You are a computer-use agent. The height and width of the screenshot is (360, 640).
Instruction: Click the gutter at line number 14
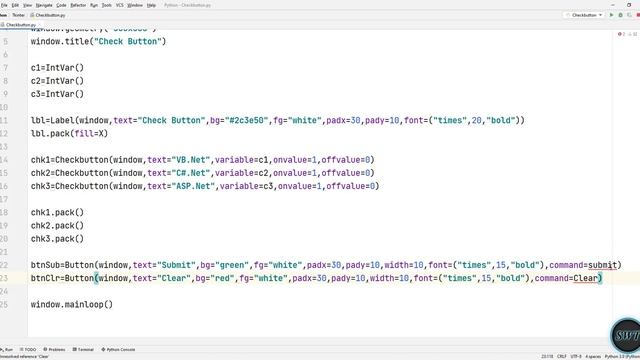4,160
